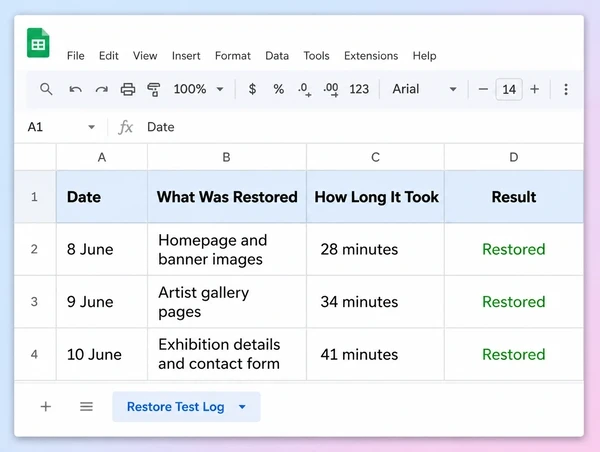Open the Arial font dropdown
This screenshot has width=600, height=452.
click(x=424, y=89)
